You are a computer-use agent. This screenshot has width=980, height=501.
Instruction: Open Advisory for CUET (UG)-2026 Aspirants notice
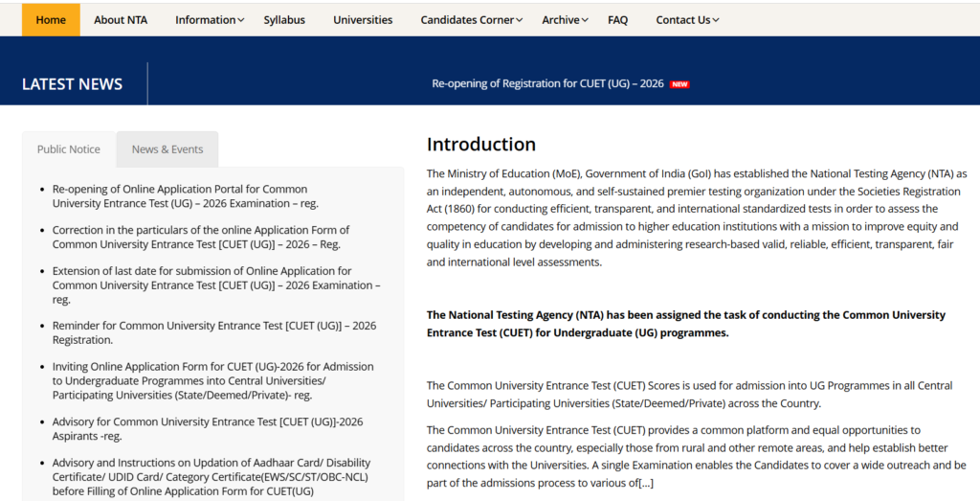click(x=208, y=429)
